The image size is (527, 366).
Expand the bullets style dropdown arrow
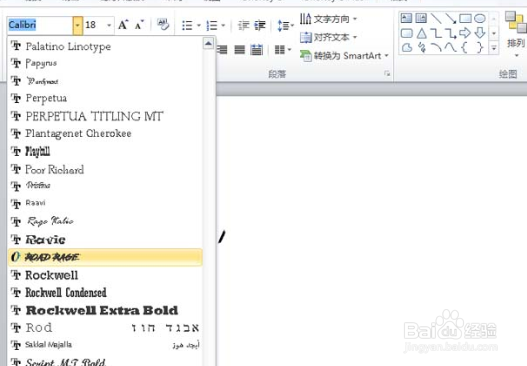tap(199, 25)
